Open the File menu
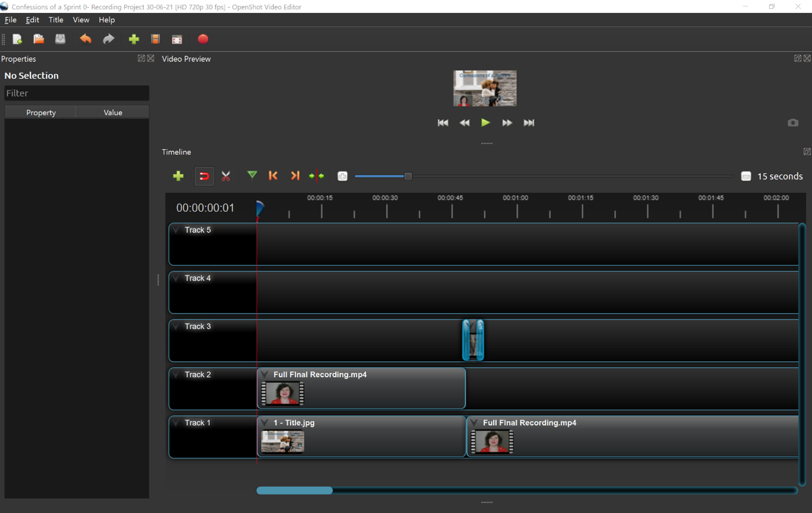This screenshot has width=812, height=513. tap(11, 20)
